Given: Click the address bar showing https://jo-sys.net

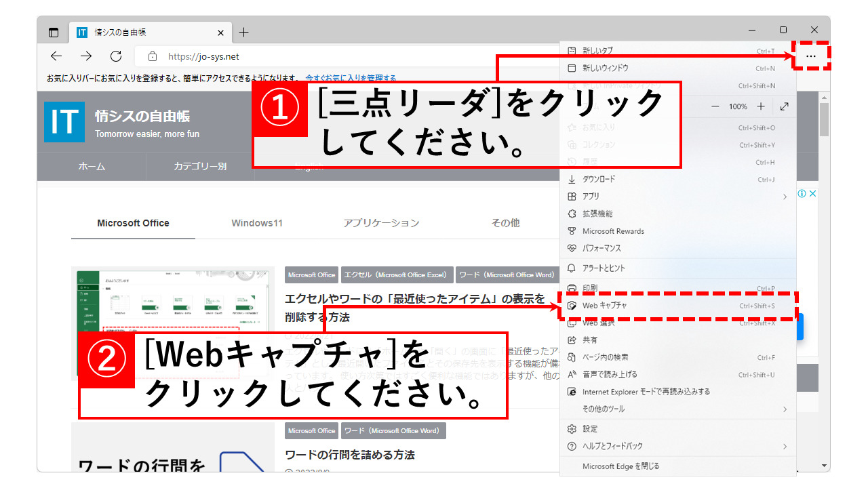Looking at the screenshot, I should (x=339, y=56).
